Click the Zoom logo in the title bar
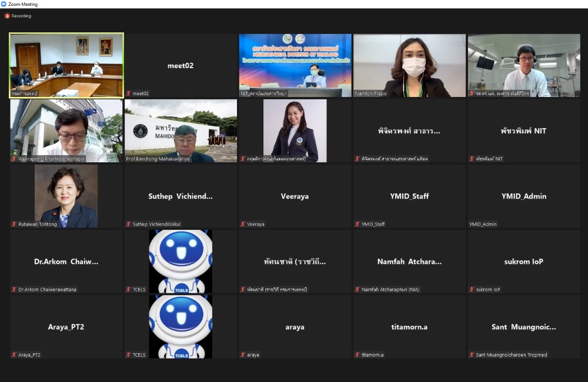This screenshot has height=382, width=588. pos(4,4)
